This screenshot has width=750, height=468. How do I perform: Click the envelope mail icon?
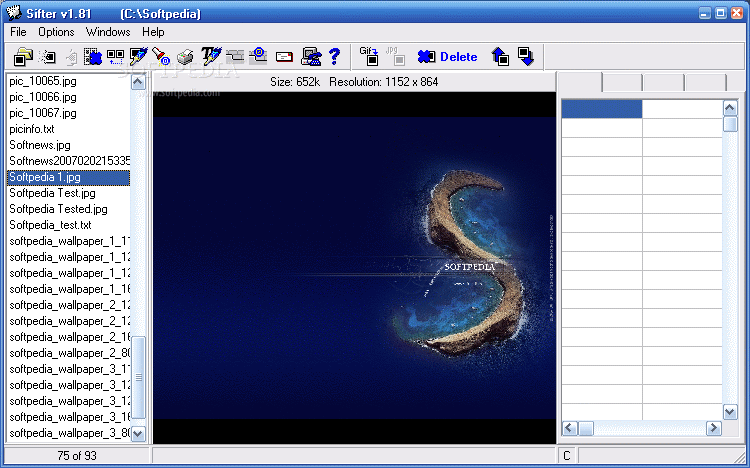point(284,57)
